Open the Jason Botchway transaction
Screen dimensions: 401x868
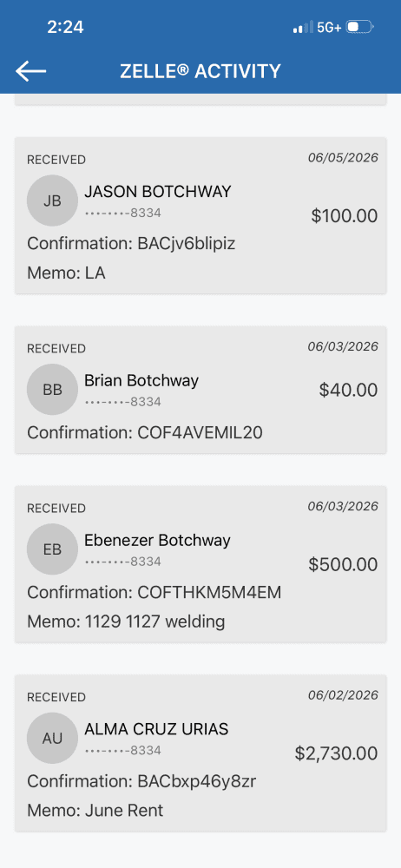[x=200, y=215]
